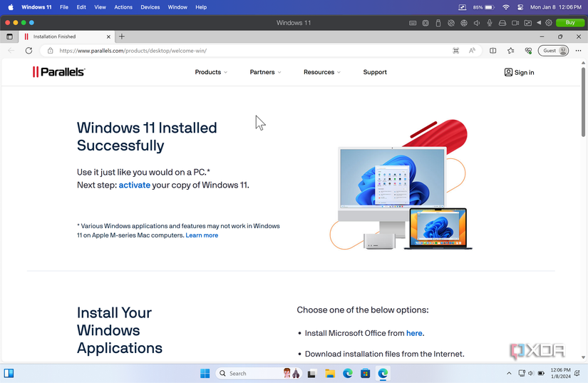
Task: Open the Windows Start button
Action: pos(205,373)
